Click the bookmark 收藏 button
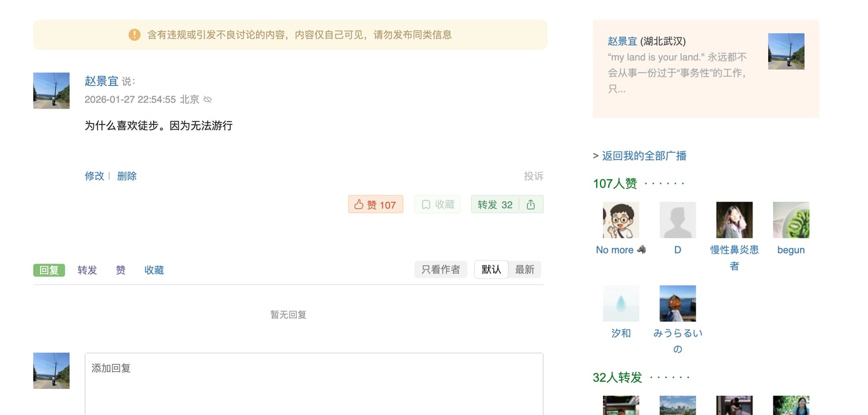Viewport: 868px width, 415px height. point(436,205)
